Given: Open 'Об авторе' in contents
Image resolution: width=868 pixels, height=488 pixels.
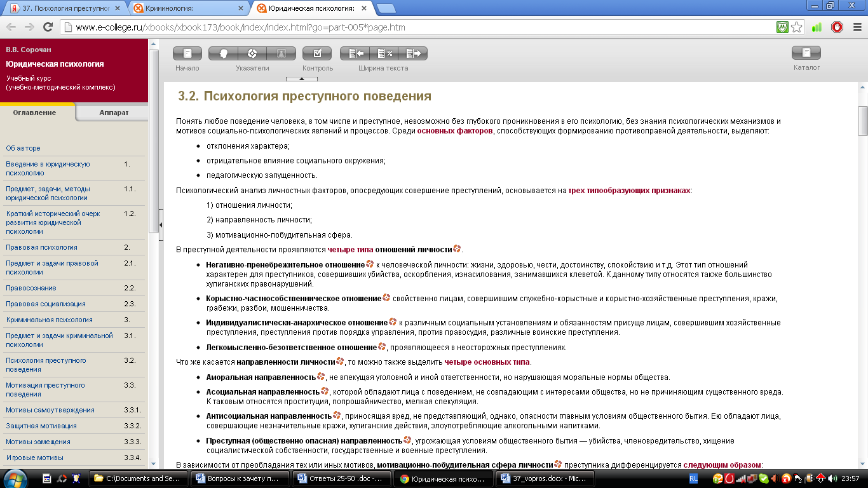Looking at the screenshot, I should click(x=23, y=148).
